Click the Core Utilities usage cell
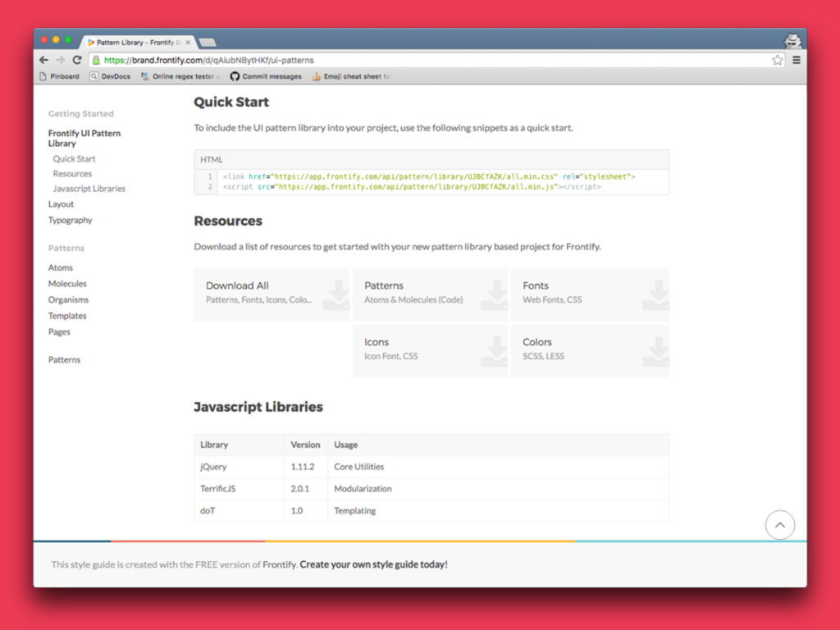This screenshot has width=840, height=630. point(498,467)
